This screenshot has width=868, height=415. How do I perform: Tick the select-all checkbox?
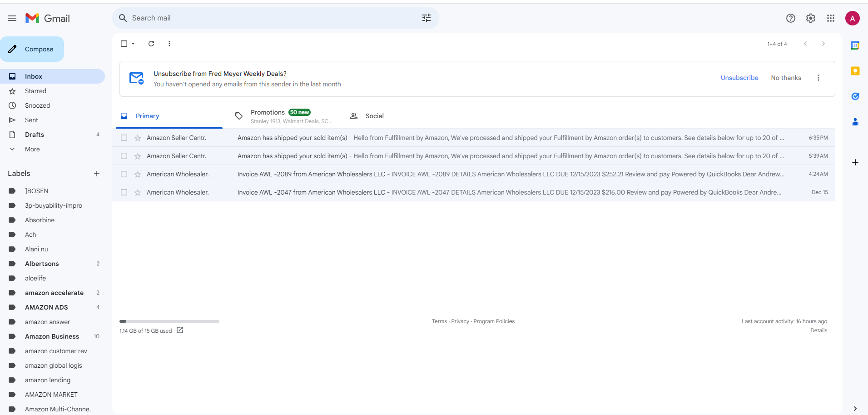pos(124,44)
